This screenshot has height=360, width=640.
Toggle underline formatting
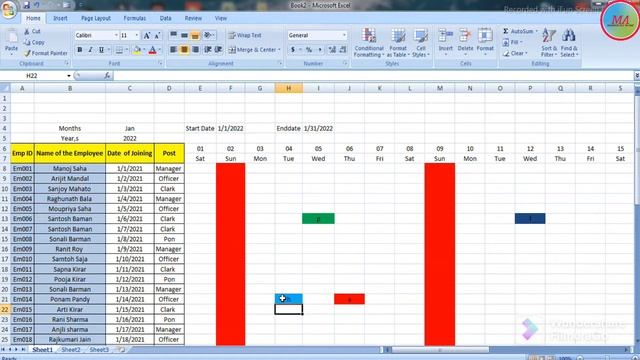[101, 50]
